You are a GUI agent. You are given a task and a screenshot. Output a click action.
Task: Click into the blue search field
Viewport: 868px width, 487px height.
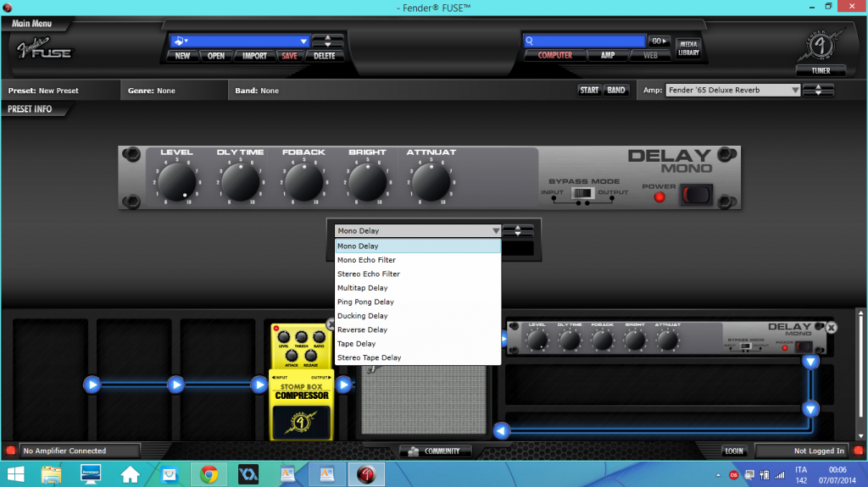pos(585,41)
